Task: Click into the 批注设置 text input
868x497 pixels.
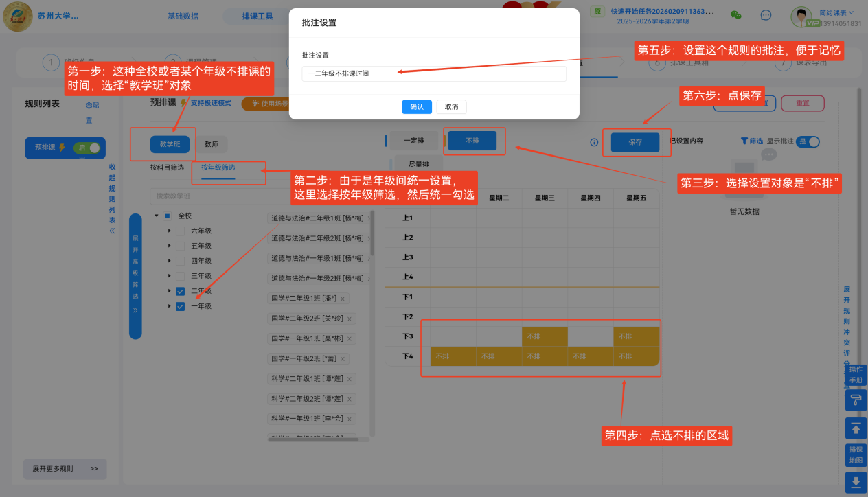Action: click(x=434, y=73)
